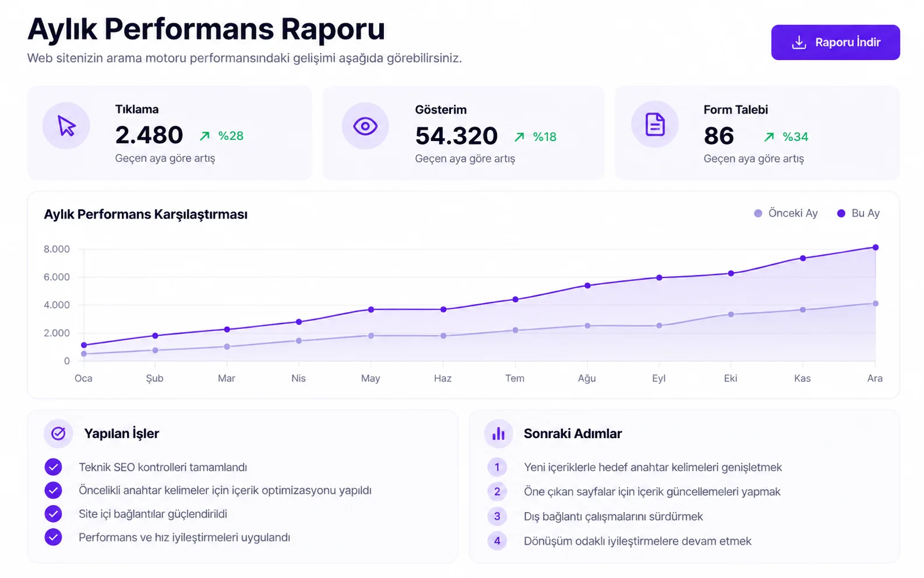This screenshot has height=578, width=924.
Task: Click checkmark next to Teknik SEO kontrolleri tamamlandı
Action: click(53, 467)
